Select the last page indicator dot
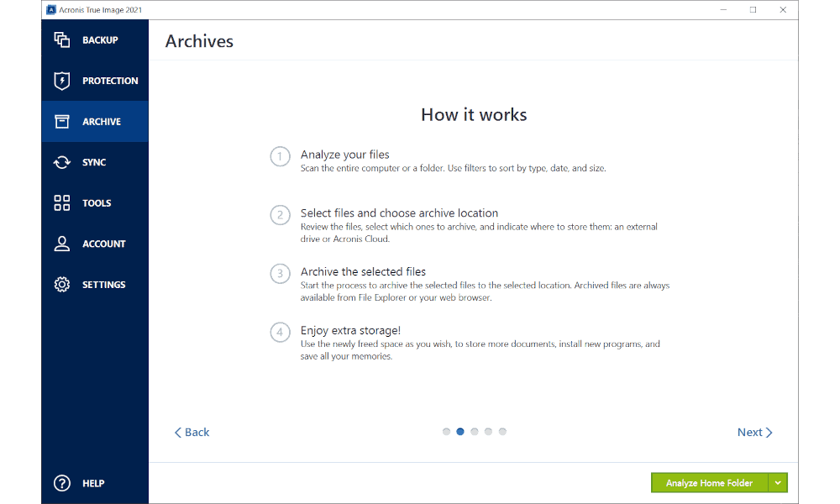 click(x=502, y=432)
